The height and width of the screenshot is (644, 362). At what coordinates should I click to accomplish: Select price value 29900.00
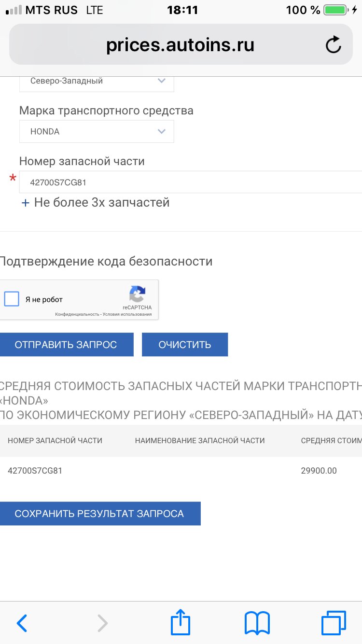click(319, 470)
